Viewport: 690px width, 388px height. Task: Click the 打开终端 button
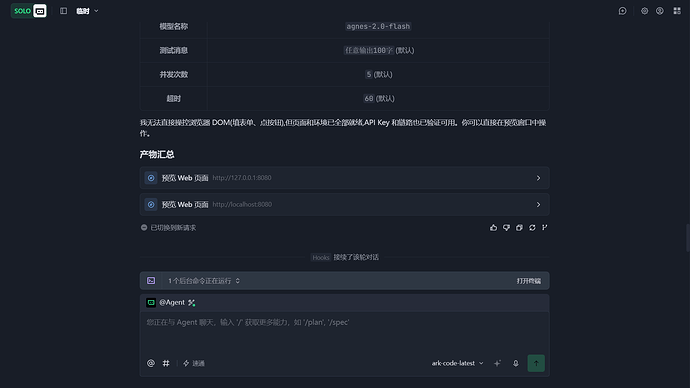click(529, 281)
